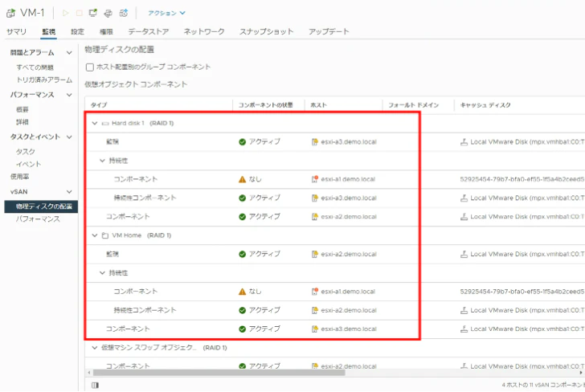585x392 pixels.
Task: Click host icon in VM Home 監視 row
Action: point(315,254)
